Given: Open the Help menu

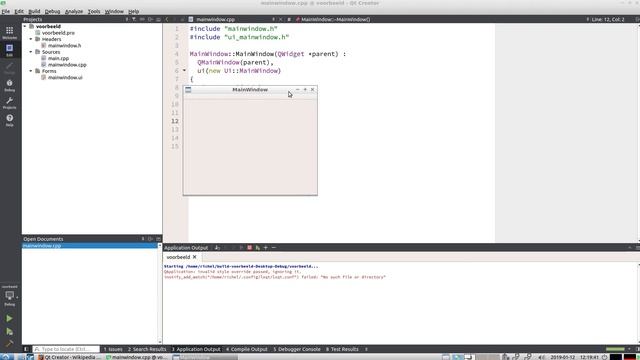Looking at the screenshot, I should pos(133,11).
